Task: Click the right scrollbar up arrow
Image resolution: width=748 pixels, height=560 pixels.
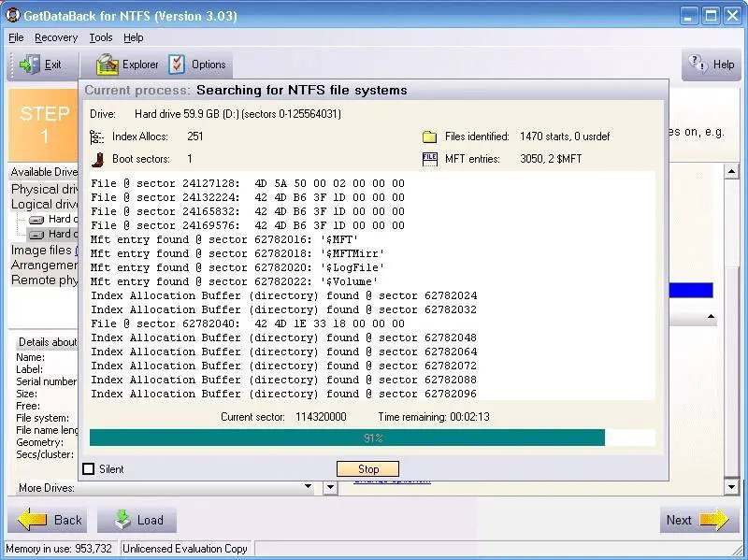Action: 731,171
